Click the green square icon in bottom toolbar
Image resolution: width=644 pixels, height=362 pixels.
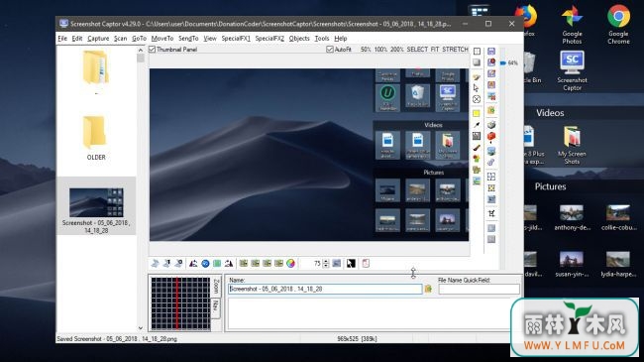pyautogui.click(x=217, y=263)
